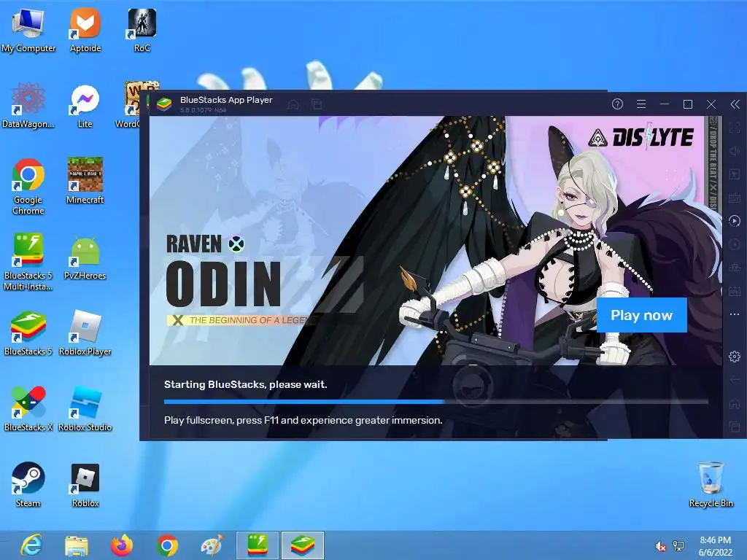Select DataWagon desktop shortcut
The image size is (747, 560).
tap(28, 106)
